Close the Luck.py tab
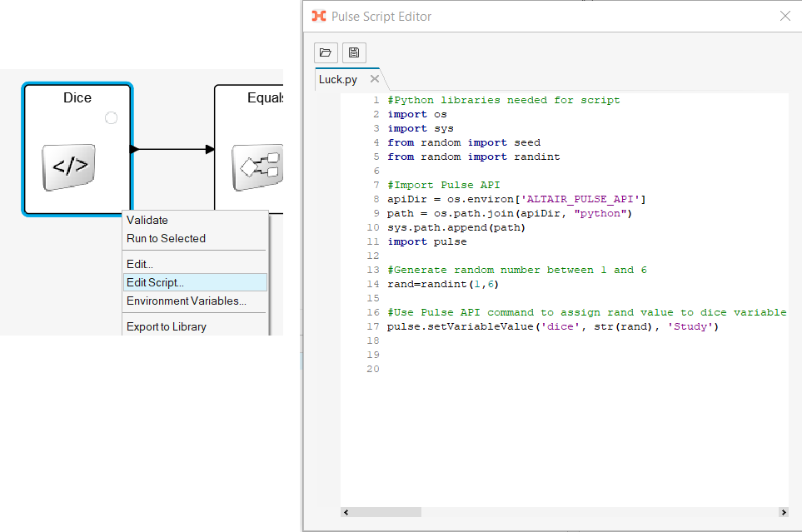The height and width of the screenshot is (532, 802). (x=375, y=79)
